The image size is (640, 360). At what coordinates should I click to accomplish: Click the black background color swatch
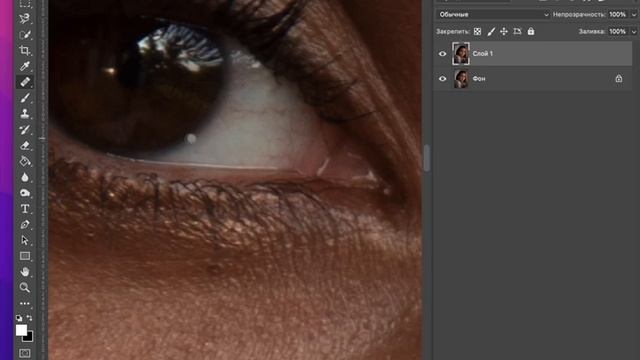click(x=29, y=338)
